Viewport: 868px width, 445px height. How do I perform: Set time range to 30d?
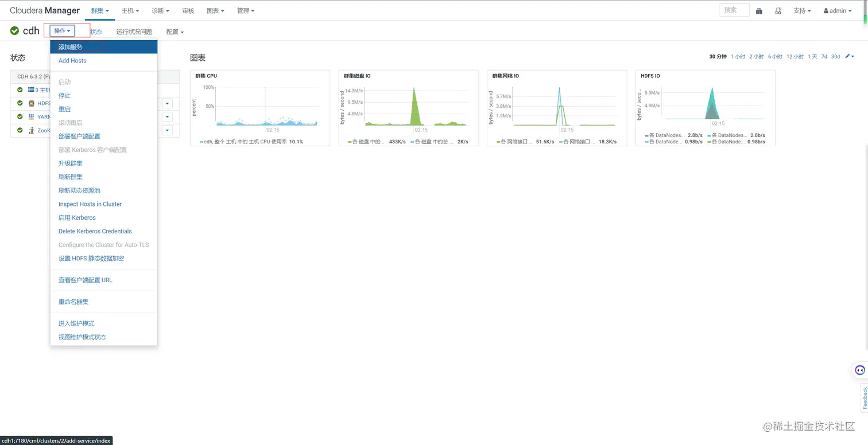click(x=835, y=57)
